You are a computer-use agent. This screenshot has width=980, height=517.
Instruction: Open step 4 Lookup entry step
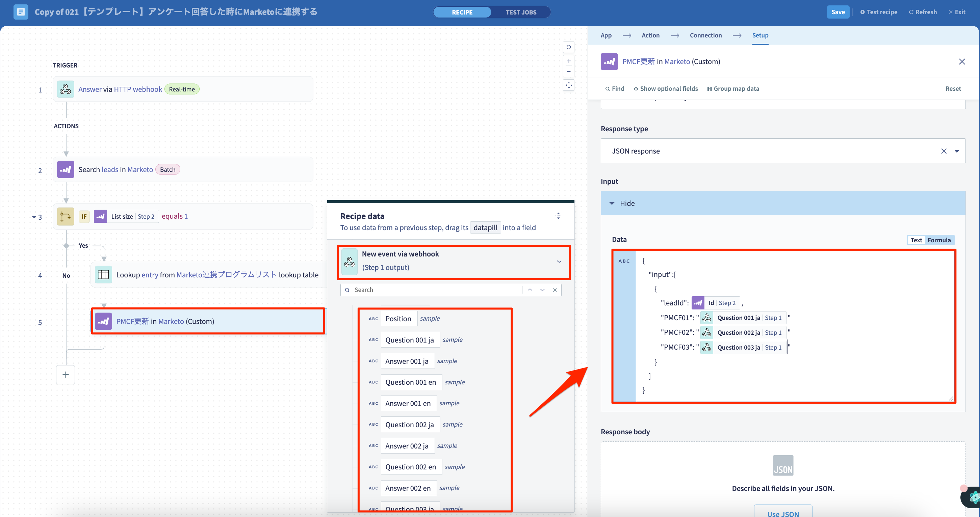(209, 274)
